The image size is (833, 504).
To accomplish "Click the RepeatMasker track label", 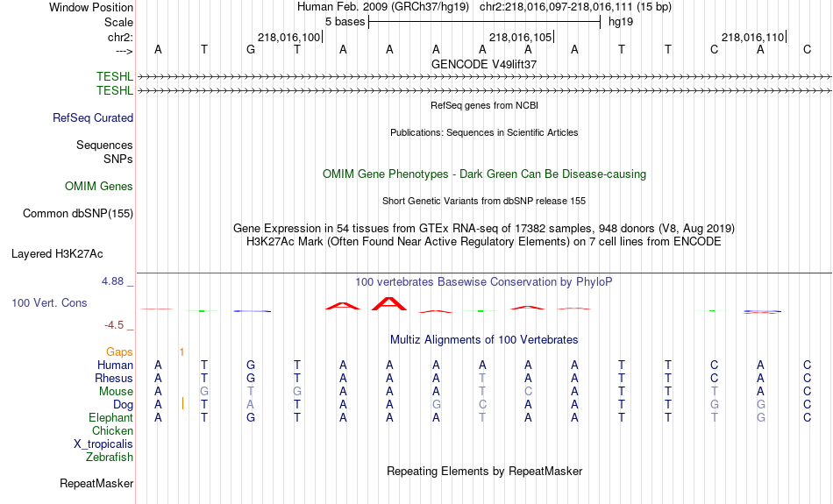I will click(96, 483).
